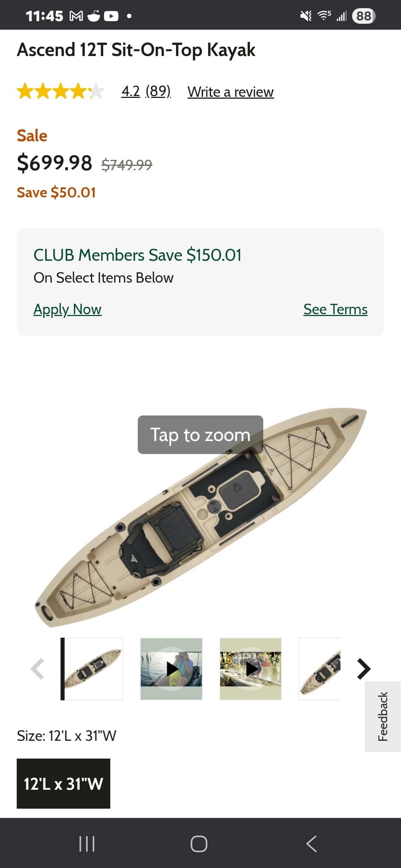
Task: Tap the Gmail notification icon
Action: click(x=76, y=16)
